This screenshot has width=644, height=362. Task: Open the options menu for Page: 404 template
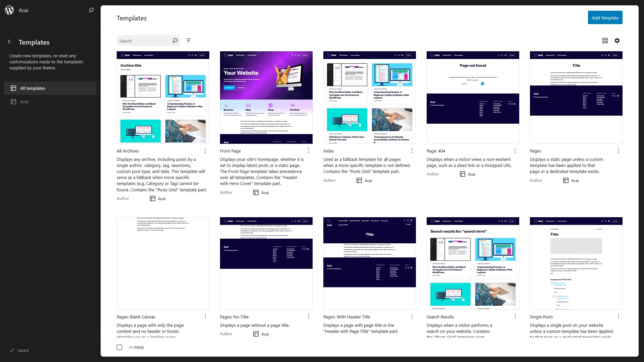pos(515,150)
